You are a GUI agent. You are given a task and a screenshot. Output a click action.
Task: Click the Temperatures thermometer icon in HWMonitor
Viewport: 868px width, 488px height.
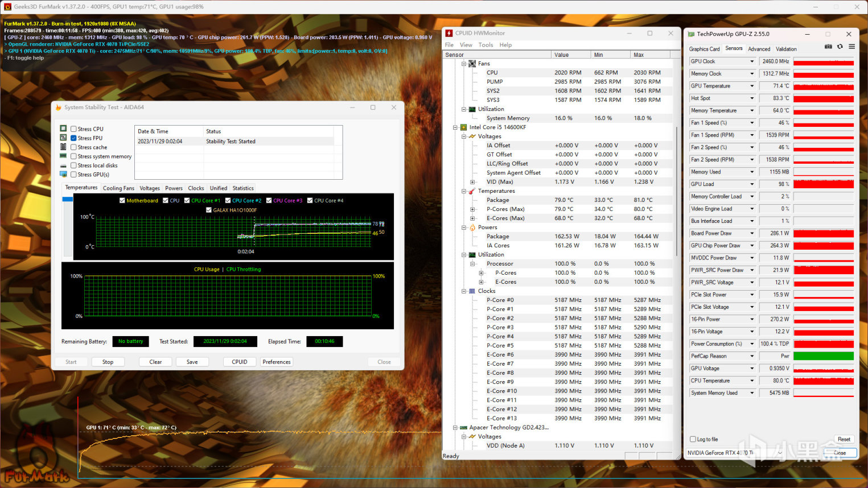tap(472, 191)
